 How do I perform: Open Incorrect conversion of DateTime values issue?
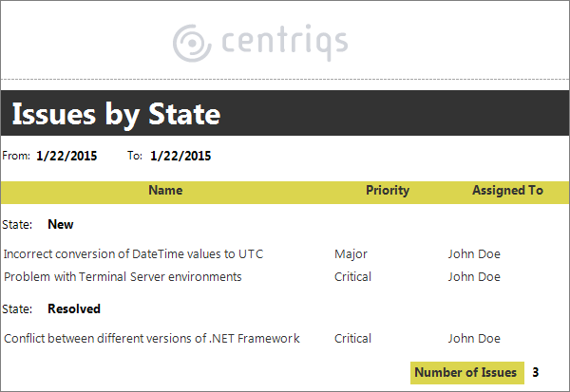tap(133, 254)
